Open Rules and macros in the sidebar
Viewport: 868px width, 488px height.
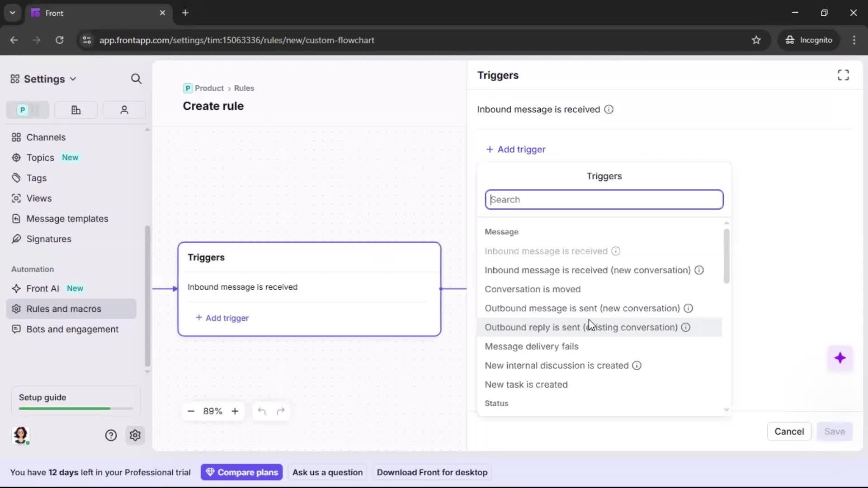64,309
